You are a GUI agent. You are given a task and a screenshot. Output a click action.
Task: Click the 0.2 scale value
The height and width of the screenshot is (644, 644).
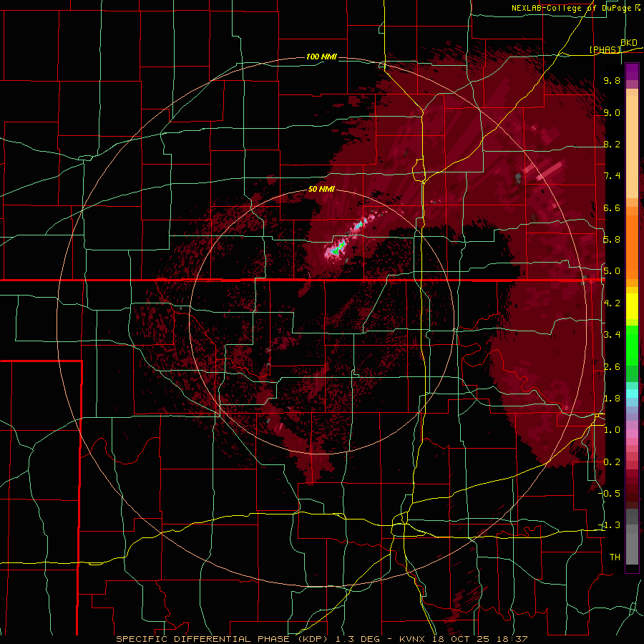tap(612, 462)
